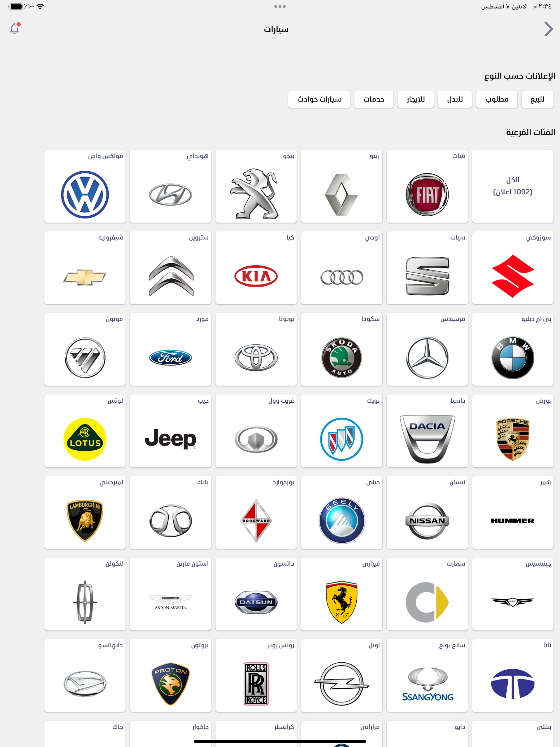Image resolution: width=560 pixels, height=747 pixels.
Task: Select the Daihatsu logo
Action: pos(85,684)
